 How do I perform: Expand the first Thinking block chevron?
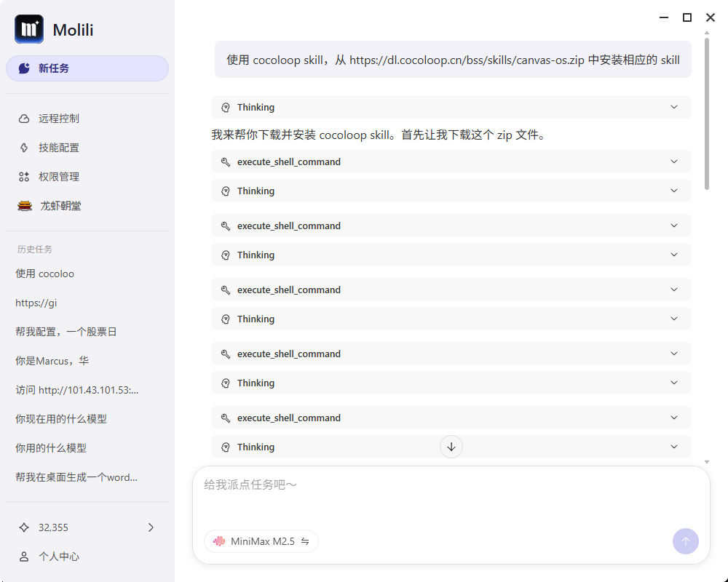tap(674, 107)
